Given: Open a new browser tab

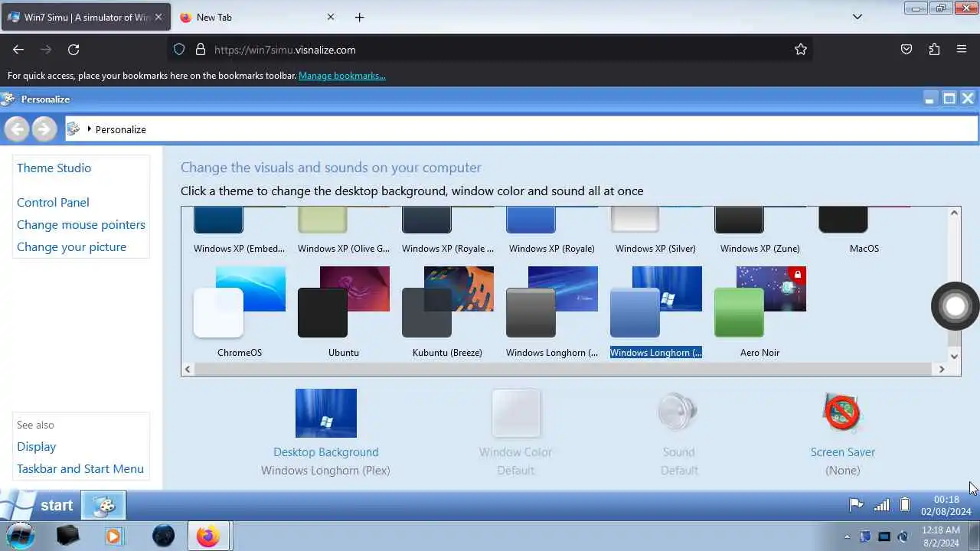Looking at the screenshot, I should click(x=360, y=17).
